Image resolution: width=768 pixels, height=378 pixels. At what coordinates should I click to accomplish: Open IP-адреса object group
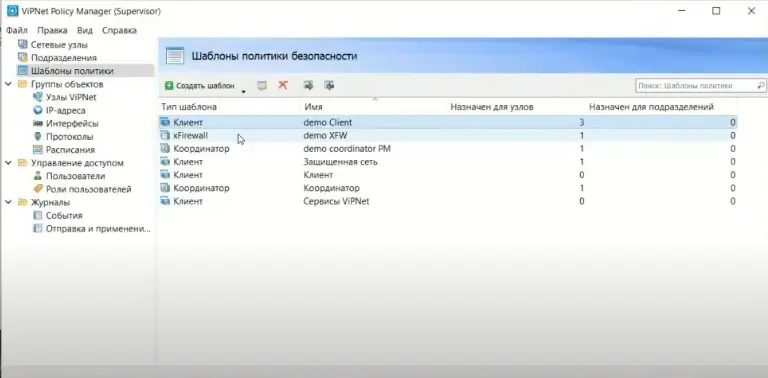pyautogui.click(x=66, y=111)
